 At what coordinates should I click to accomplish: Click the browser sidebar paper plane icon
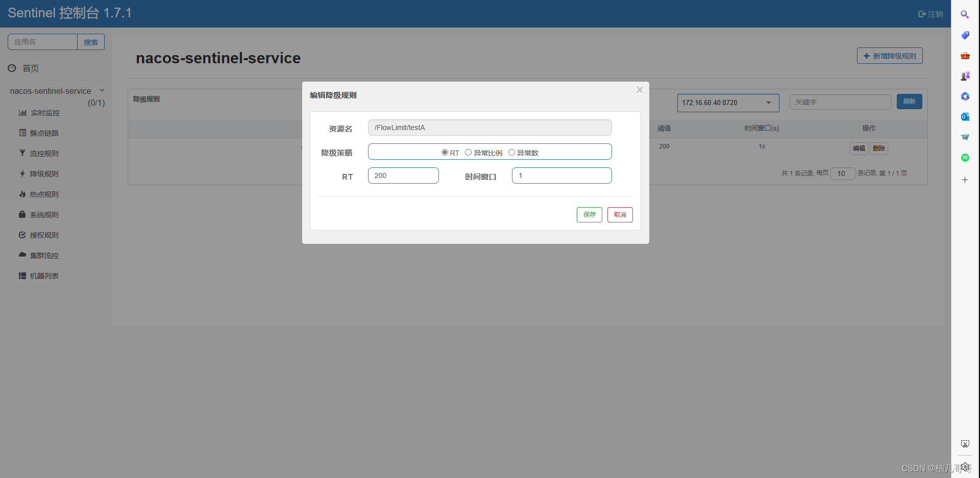(x=965, y=137)
